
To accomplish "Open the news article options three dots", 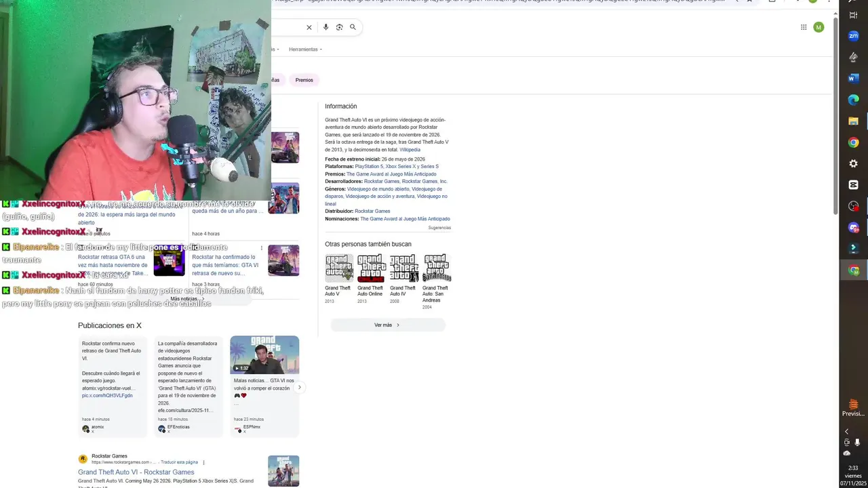I will click(x=262, y=248).
